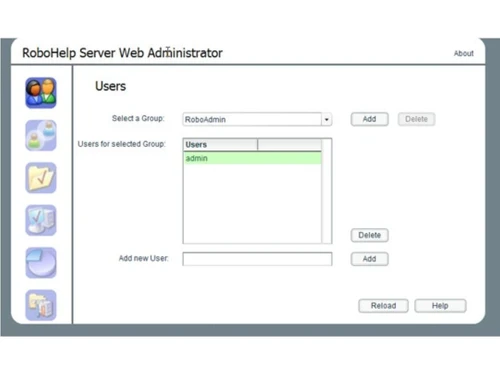Focus the Add new User text field
Screen dimensions: 500x375
point(257,259)
